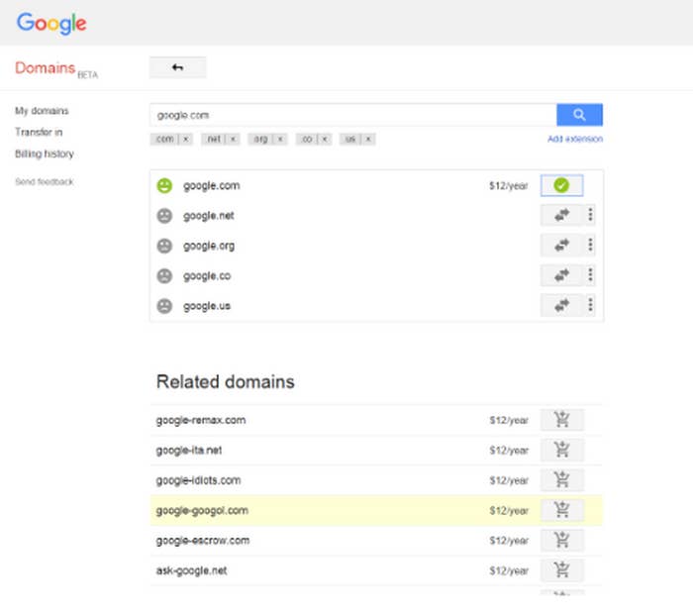Open My domains in sidebar
Viewport: 693px width, 616px height.
[42, 111]
